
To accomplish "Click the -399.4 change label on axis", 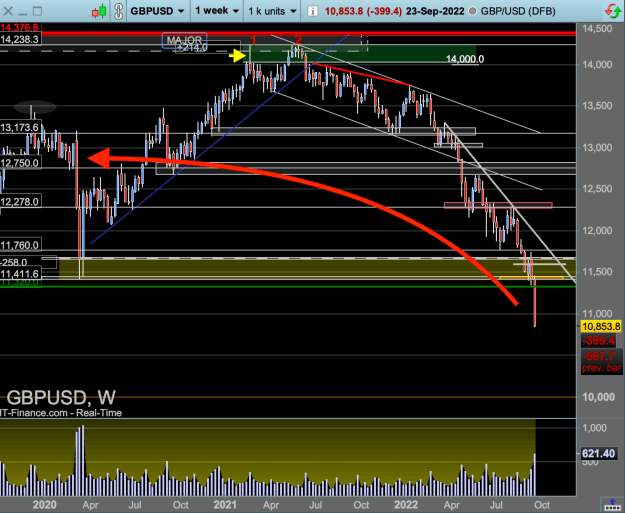I will click(599, 341).
